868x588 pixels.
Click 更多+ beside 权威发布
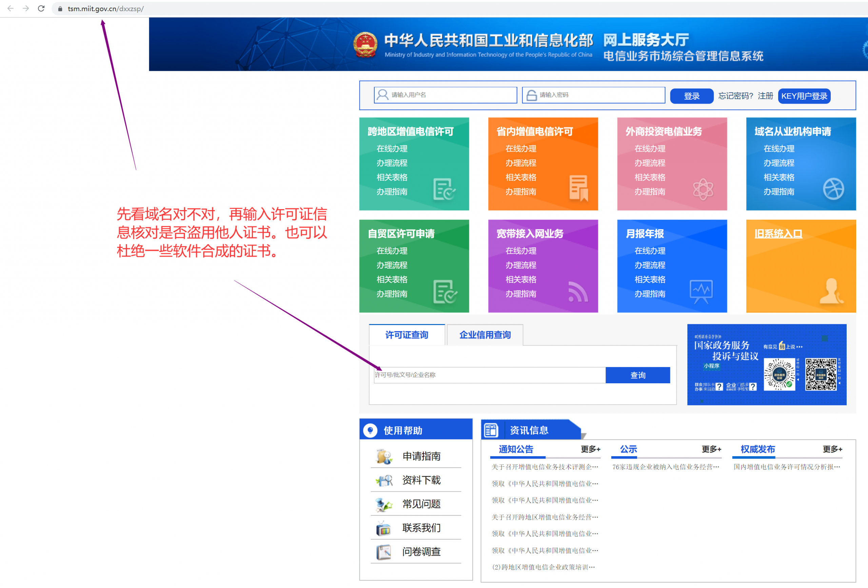(x=832, y=449)
